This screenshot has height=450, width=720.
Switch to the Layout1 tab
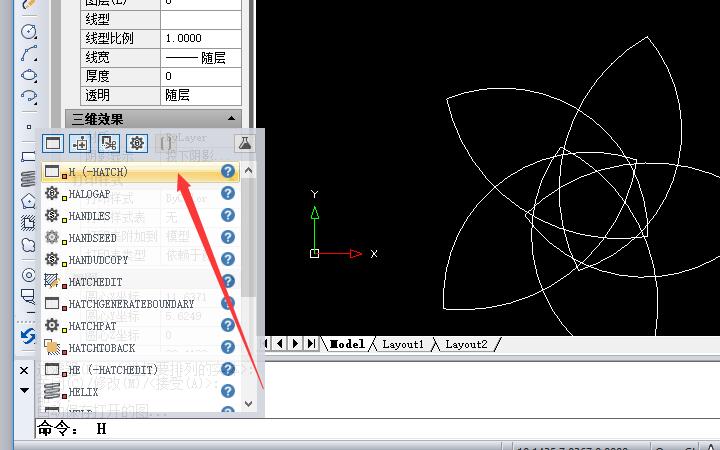403,344
